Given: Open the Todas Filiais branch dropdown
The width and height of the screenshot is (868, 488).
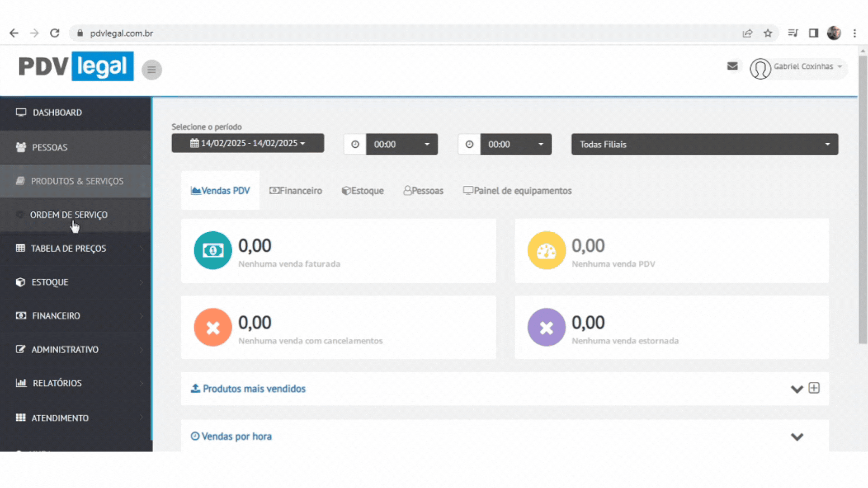Looking at the screenshot, I should (x=704, y=144).
